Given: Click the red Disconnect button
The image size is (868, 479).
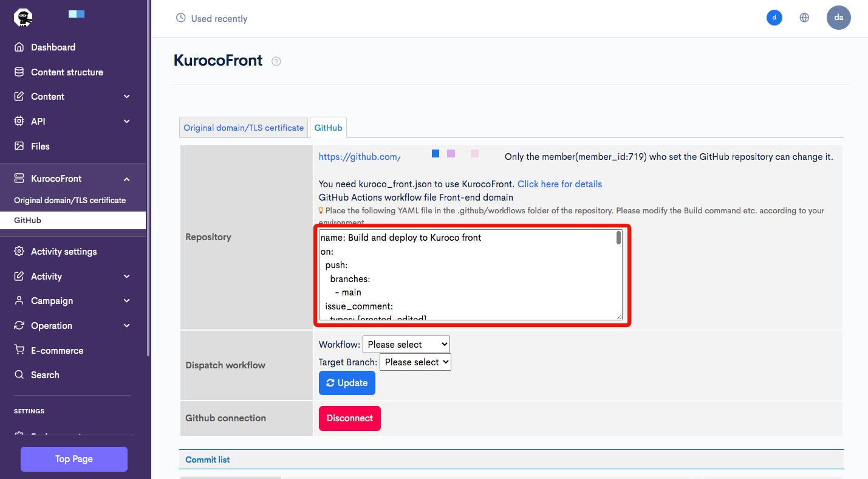Looking at the screenshot, I should (x=350, y=418).
